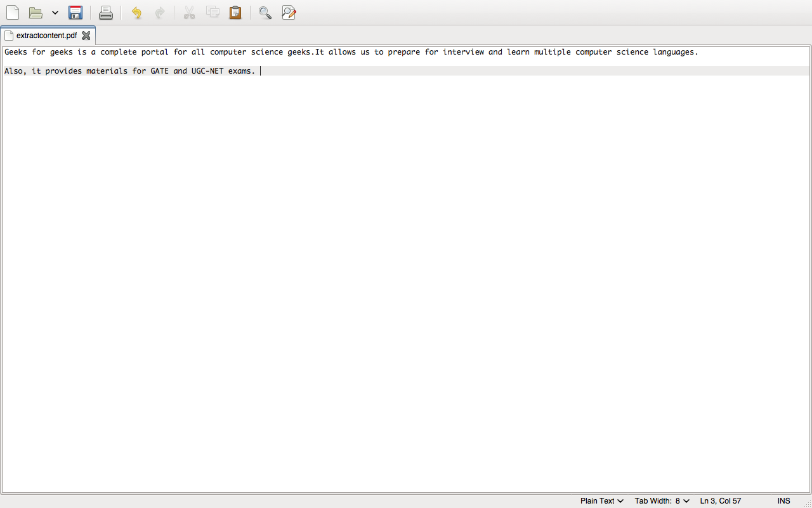Click the INS insert mode indicator
Image resolution: width=812 pixels, height=508 pixels.
click(x=784, y=501)
